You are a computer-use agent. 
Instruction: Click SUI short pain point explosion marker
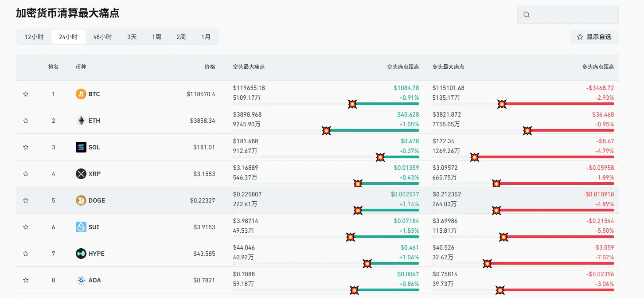point(351,237)
